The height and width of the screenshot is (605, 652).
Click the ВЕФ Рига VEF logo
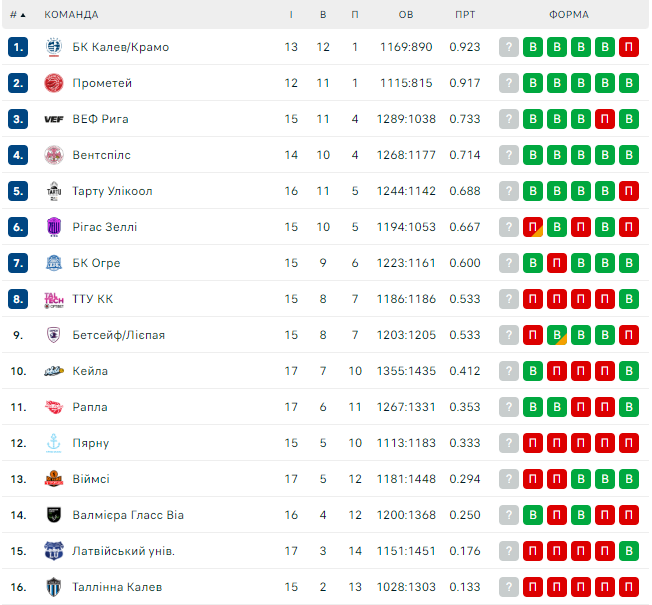(x=54, y=119)
